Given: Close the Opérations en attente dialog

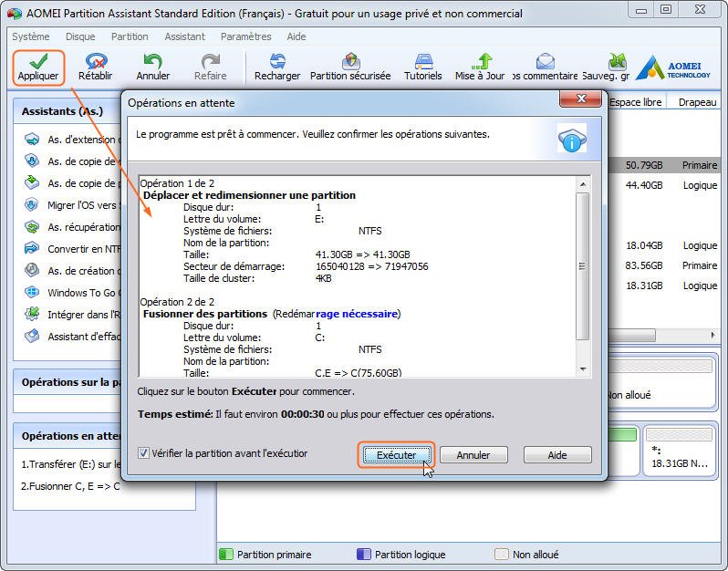Looking at the screenshot, I should [580, 99].
